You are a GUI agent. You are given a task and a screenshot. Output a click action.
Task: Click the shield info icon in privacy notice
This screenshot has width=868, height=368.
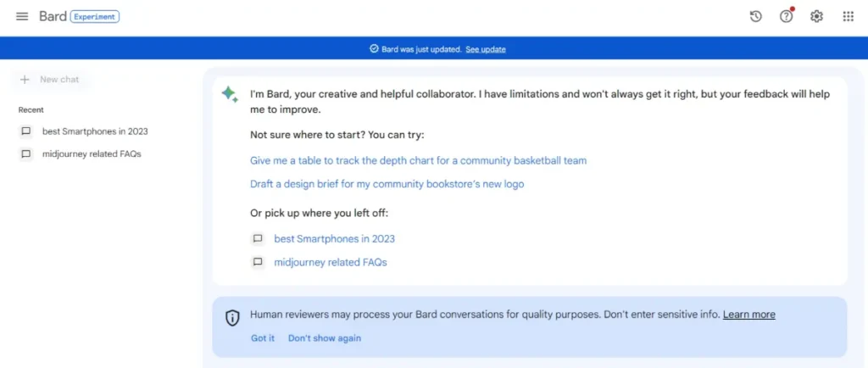tap(232, 318)
